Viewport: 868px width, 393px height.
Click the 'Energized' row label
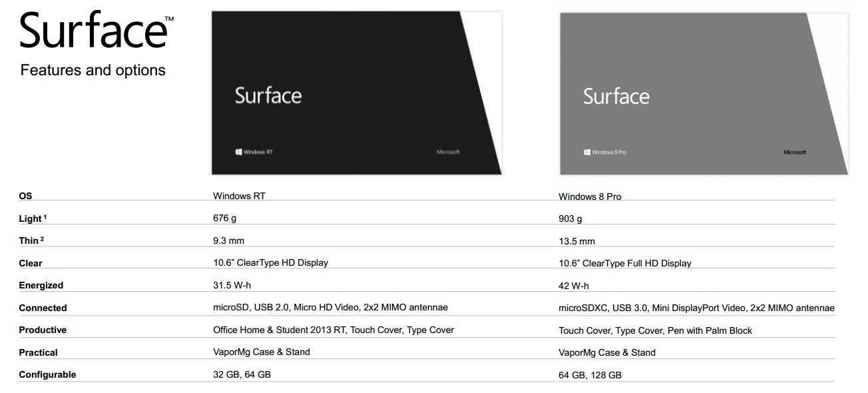41,285
